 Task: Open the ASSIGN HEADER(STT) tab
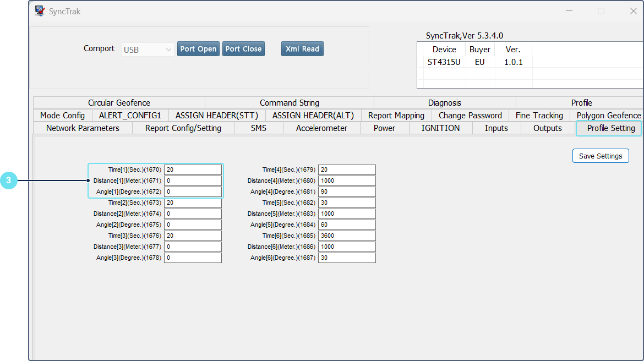point(217,116)
